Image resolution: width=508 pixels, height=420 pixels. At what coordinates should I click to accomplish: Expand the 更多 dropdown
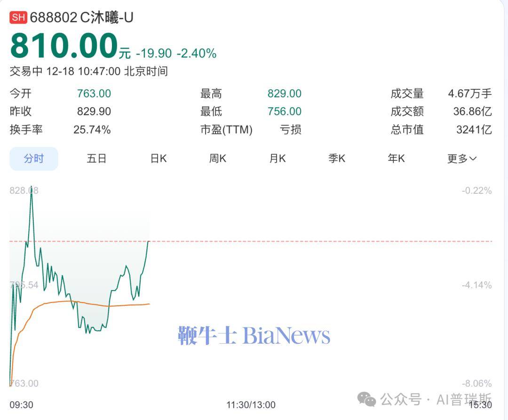click(461, 159)
